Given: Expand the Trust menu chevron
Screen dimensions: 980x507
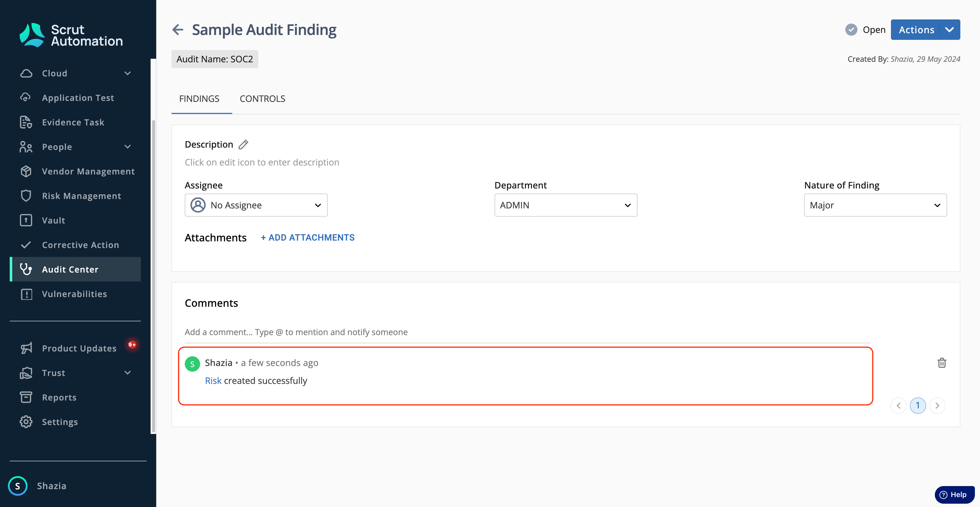Looking at the screenshot, I should tap(128, 373).
